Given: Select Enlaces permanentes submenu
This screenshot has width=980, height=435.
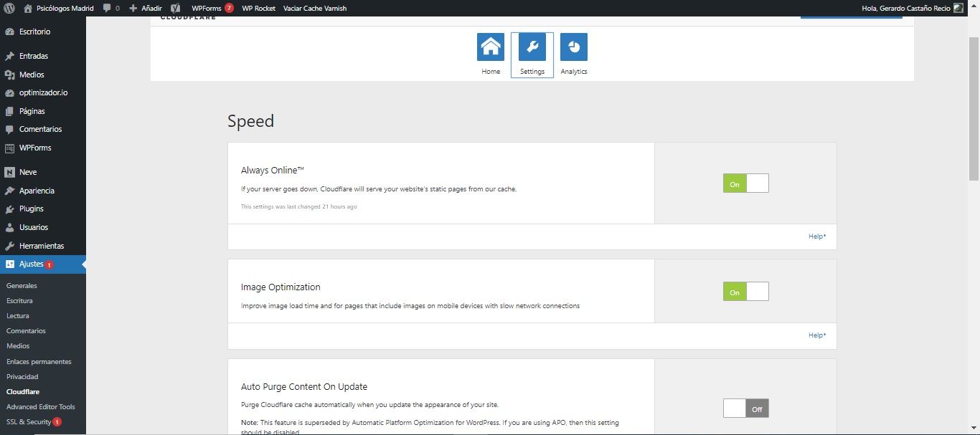Looking at the screenshot, I should pyautogui.click(x=39, y=362).
